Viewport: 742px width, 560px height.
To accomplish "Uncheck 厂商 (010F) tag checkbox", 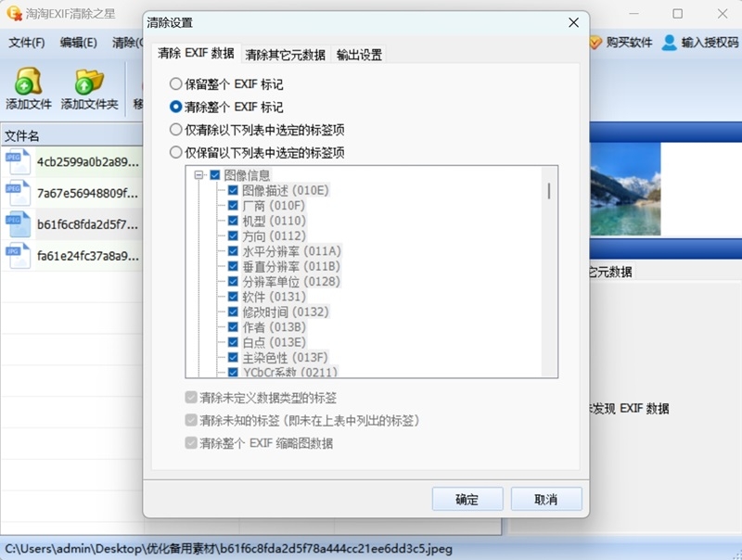I will coord(233,206).
